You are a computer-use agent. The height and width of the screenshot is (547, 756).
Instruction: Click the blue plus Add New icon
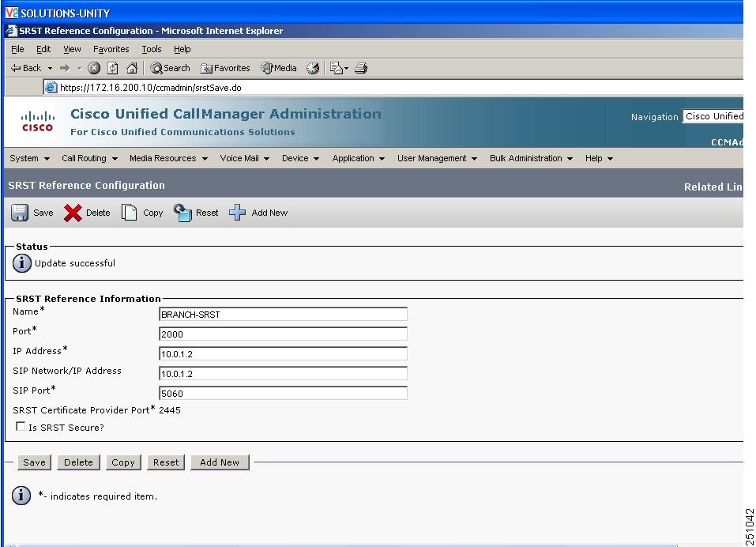tap(237, 213)
